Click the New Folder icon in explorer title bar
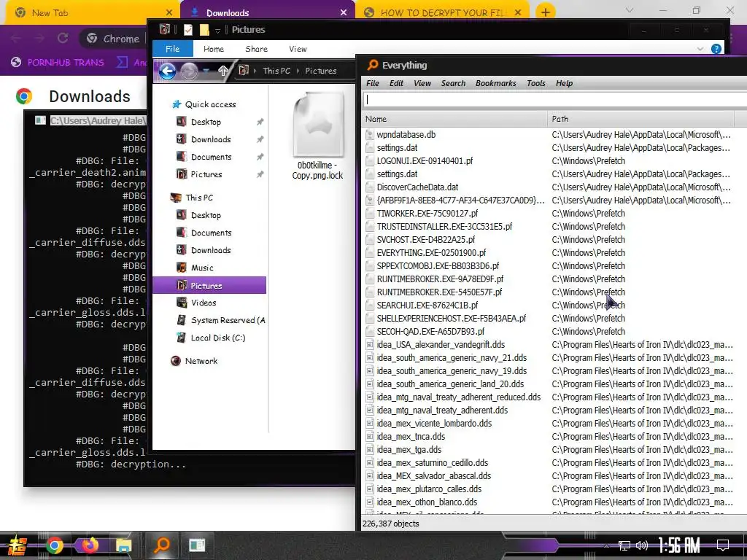 coord(204,30)
